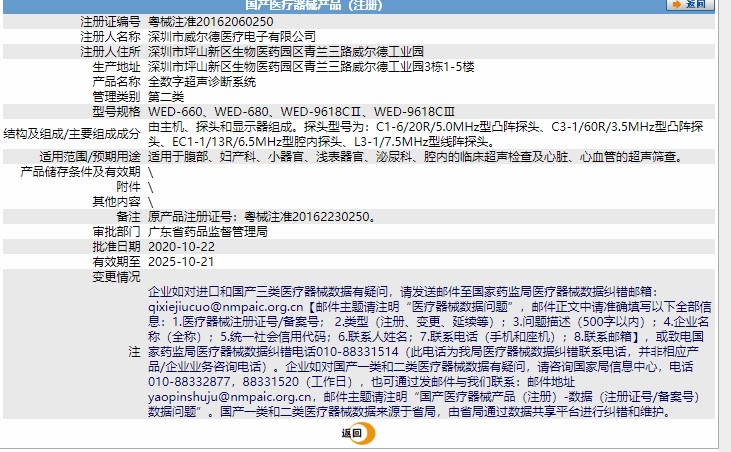731x452 pixels.
Task: Click the 其他内容 label
Action: [x=116, y=202]
